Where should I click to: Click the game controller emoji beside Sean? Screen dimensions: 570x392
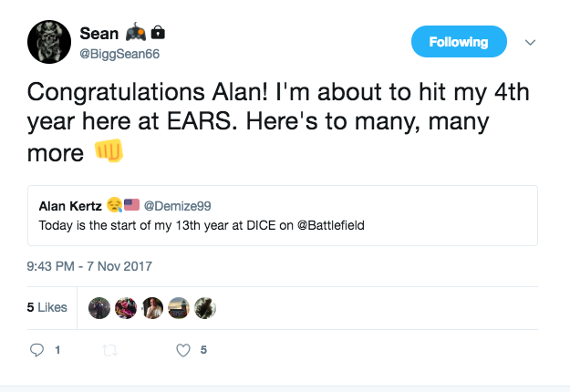pyautogui.click(x=135, y=34)
